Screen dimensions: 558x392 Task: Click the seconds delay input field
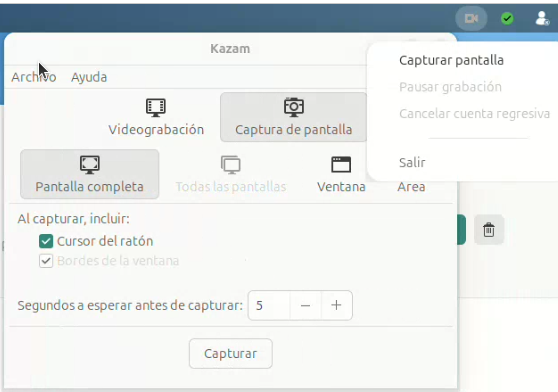[269, 305]
